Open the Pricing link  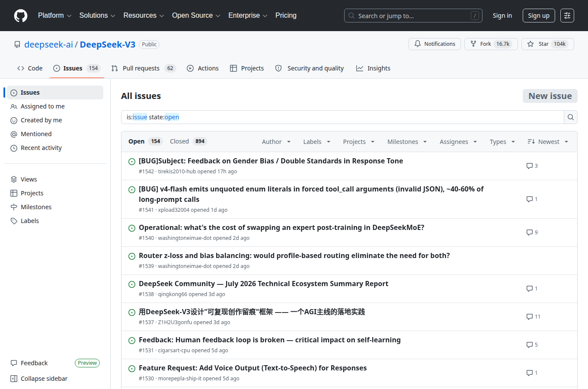[x=286, y=16]
